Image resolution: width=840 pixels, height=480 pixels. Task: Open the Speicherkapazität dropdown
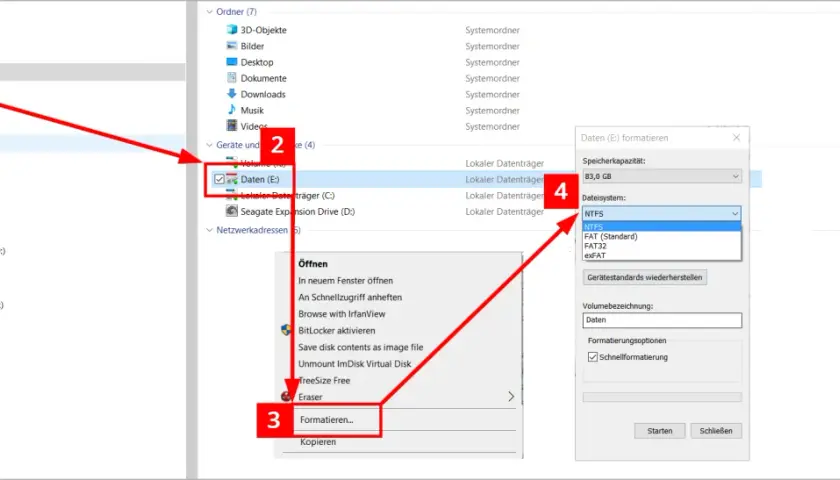[x=662, y=176]
